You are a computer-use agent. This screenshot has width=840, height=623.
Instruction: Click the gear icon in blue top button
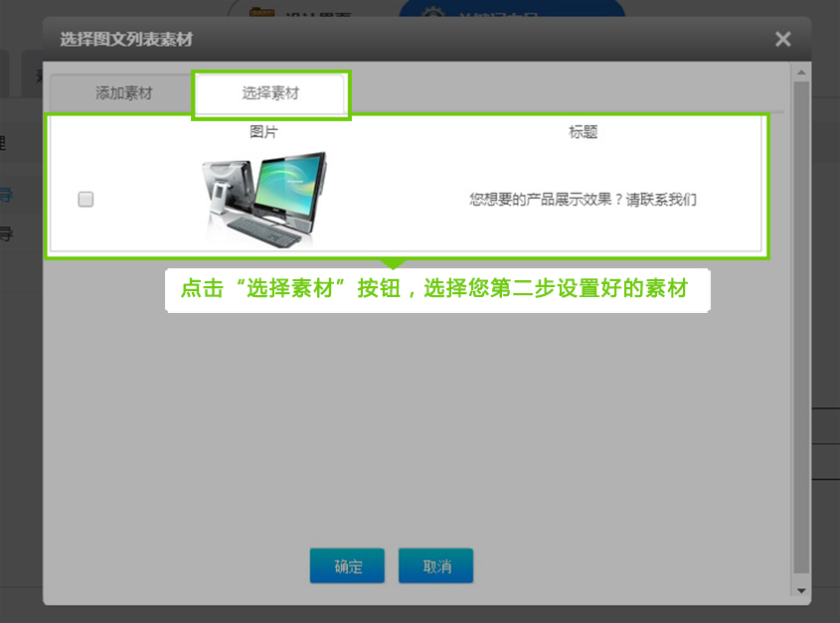(431, 16)
